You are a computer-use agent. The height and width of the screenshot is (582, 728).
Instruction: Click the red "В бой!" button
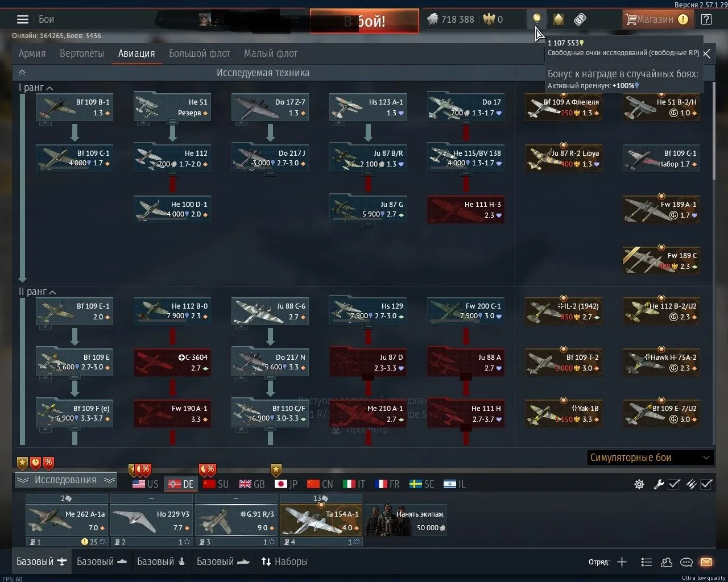click(365, 21)
